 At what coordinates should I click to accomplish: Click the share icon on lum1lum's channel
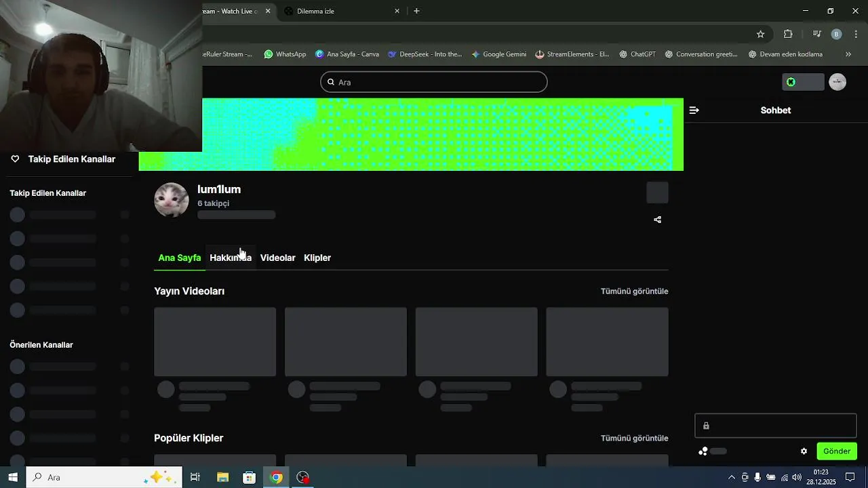(657, 220)
